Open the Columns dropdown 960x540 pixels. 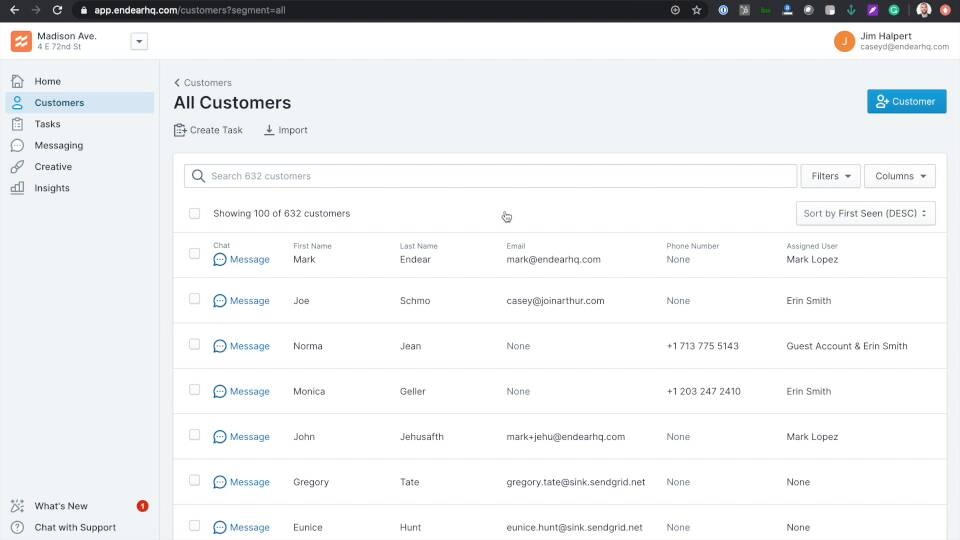click(x=899, y=176)
